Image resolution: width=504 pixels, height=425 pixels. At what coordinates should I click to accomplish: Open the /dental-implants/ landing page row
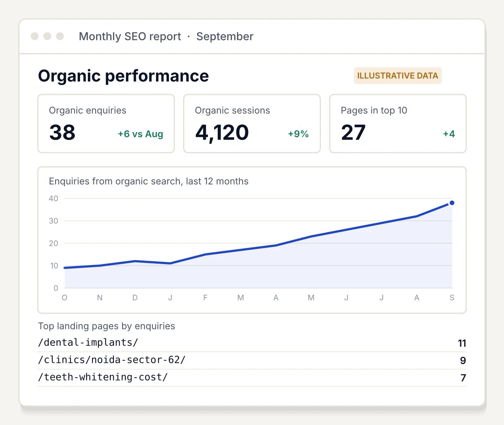(x=252, y=343)
